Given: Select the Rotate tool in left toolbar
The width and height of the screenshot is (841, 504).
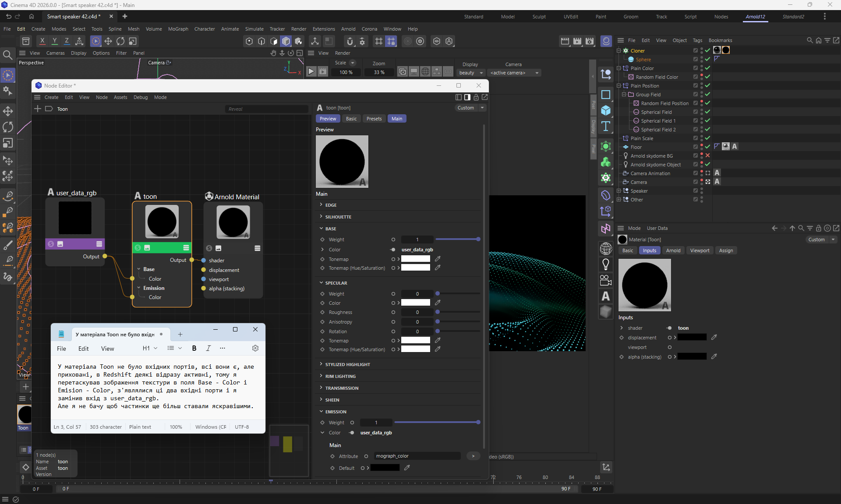Looking at the screenshot, I should pos(8,127).
